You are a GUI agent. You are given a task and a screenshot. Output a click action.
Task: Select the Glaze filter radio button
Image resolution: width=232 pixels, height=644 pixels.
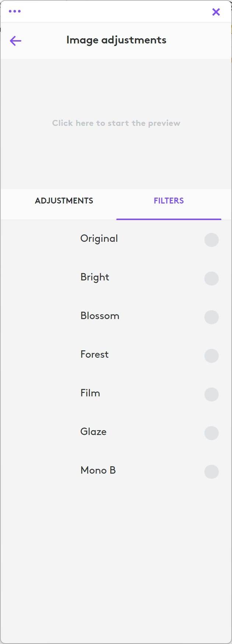[211, 433]
